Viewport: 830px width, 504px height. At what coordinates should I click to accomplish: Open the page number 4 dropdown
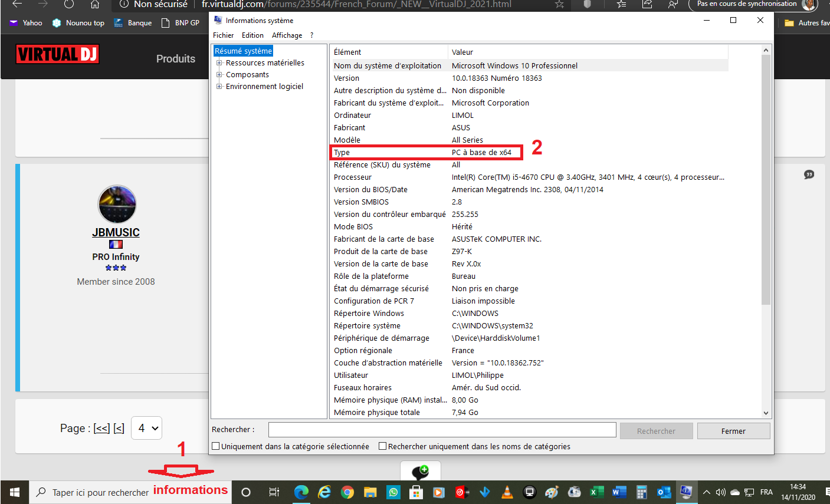[x=147, y=428]
